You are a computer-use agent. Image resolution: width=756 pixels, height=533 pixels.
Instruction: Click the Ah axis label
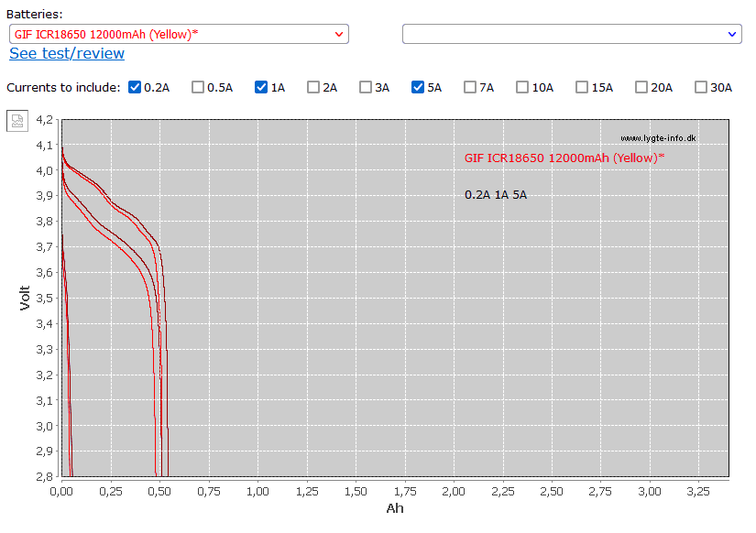click(x=395, y=508)
